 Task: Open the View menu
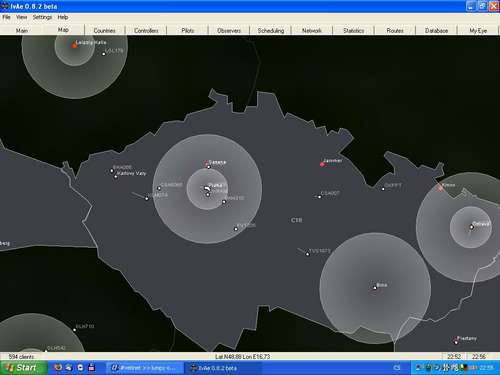coord(21,17)
